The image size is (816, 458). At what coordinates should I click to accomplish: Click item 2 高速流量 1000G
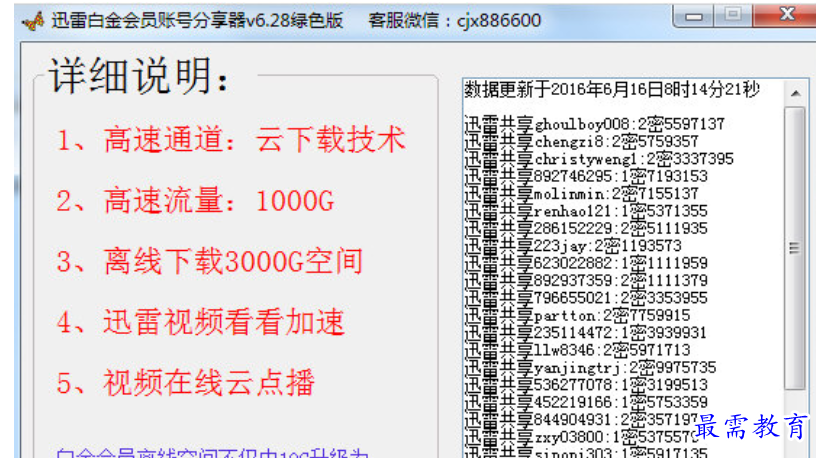(195, 201)
